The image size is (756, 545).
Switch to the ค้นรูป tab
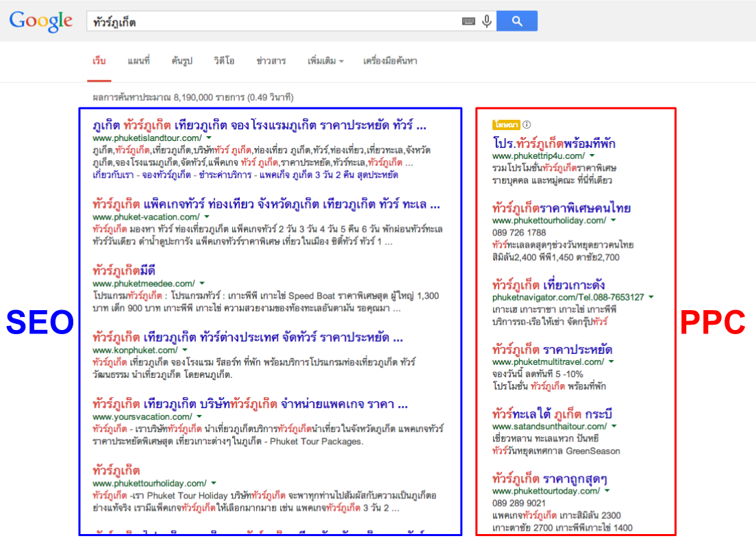click(181, 61)
